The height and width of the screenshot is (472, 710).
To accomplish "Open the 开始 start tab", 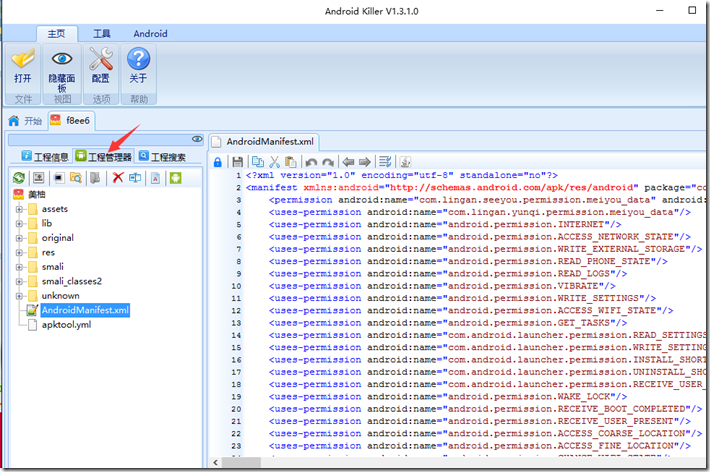I will [25, 121].
